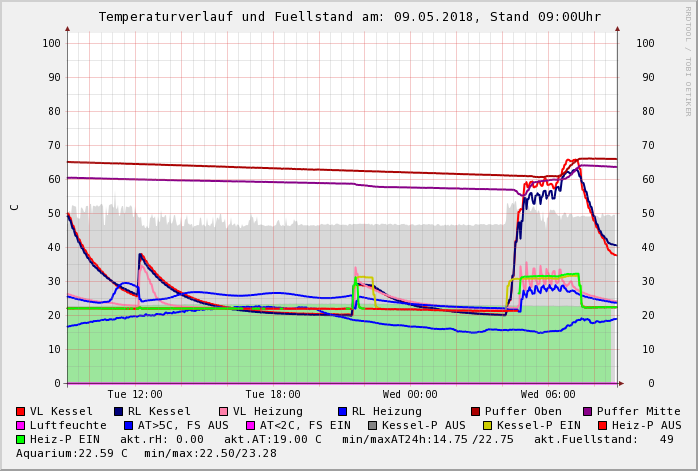
Task: Click the Puffer Oben legend color box
Action: click(476, 412)
